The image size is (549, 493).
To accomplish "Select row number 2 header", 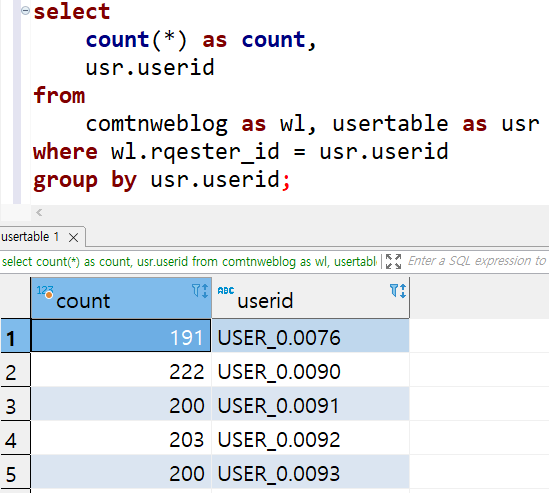I will coord(15,370).
